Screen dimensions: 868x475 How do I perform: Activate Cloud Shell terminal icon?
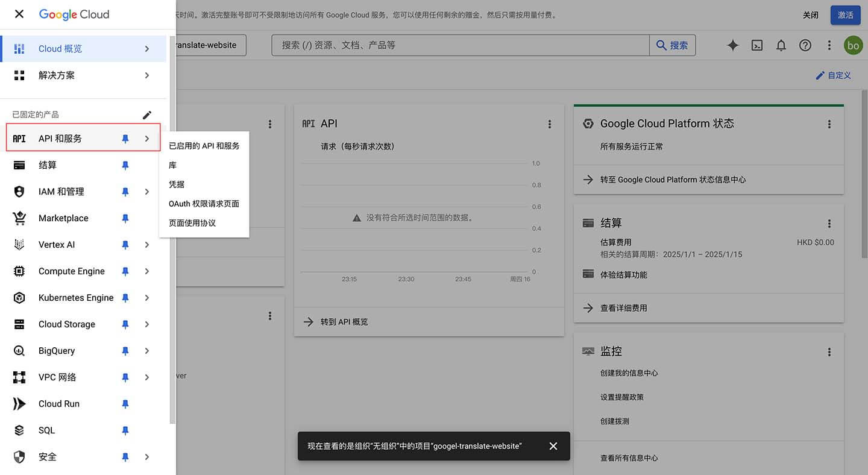(757, 45)
